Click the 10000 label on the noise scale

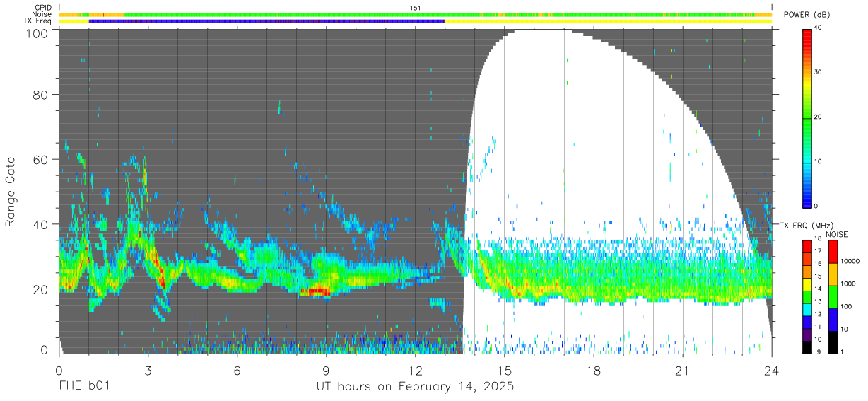(849, 261)
